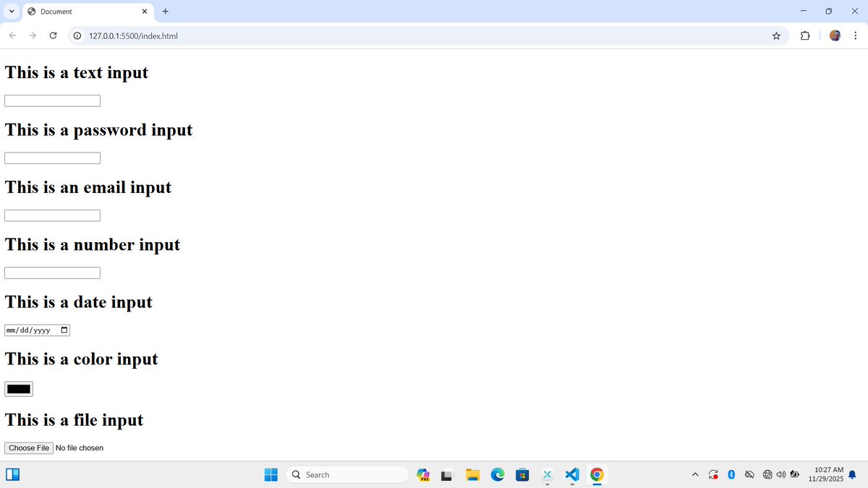Open the clock showing 10:27 AM
The image size is (868, 488).
pos(826,475)
